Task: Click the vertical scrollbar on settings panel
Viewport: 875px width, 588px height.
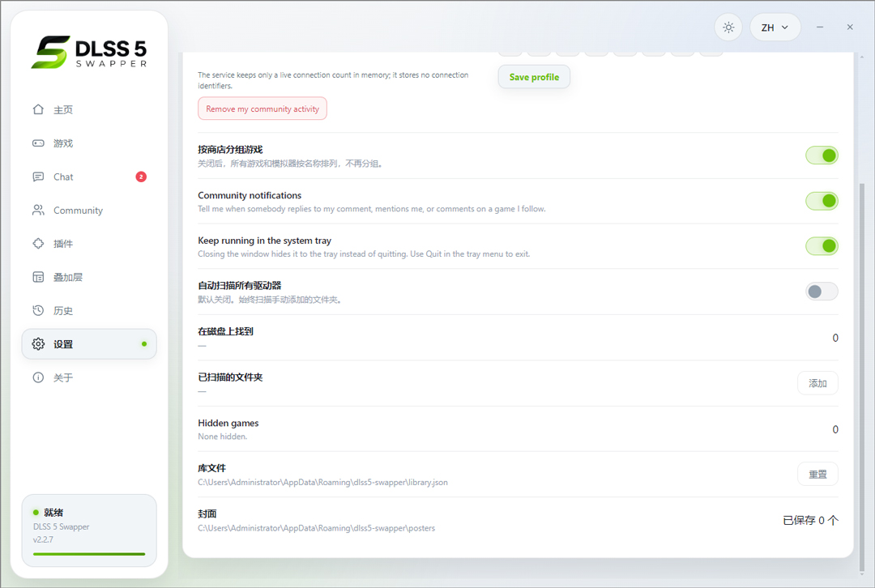Action: (862, 377)
